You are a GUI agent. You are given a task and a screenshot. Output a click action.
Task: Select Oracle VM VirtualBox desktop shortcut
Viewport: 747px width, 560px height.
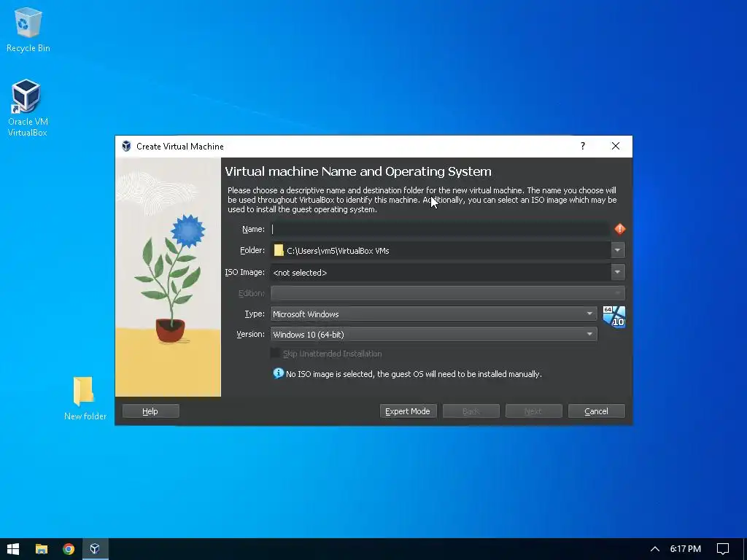(x=27, y=108)
